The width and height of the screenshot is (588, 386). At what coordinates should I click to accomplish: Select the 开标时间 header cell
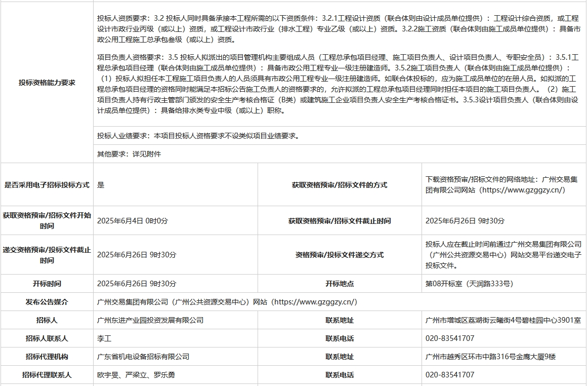[47, 284]
